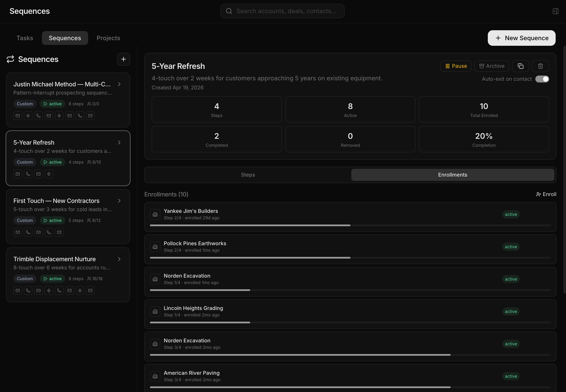
Task: Click the lightning step icon in 5-Year Refresh card
Action: point(49,174)
